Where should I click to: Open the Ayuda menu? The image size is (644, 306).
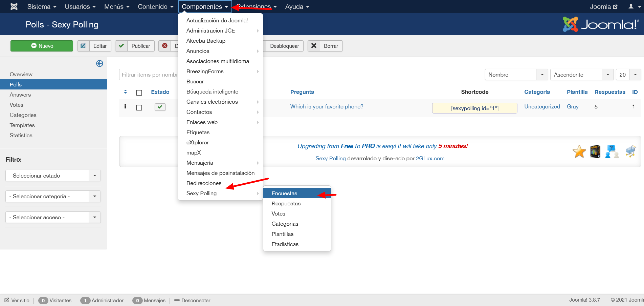pyautogui.click(x=297, y=6)
